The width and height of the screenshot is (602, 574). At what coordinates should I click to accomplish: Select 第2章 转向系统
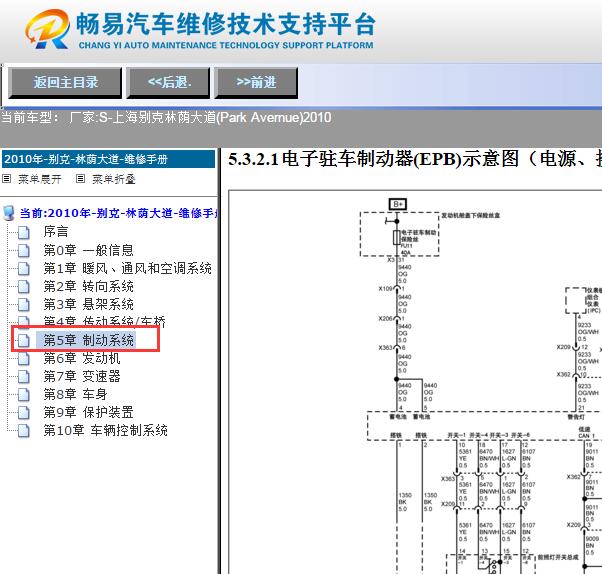click(88, 286)
